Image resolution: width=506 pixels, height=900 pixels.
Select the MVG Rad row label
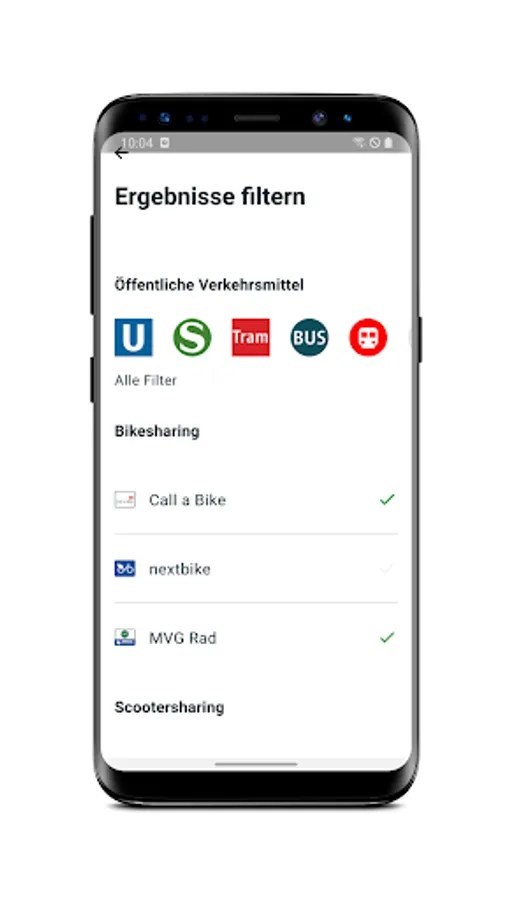pyautogui.click(x=183, y=638)
